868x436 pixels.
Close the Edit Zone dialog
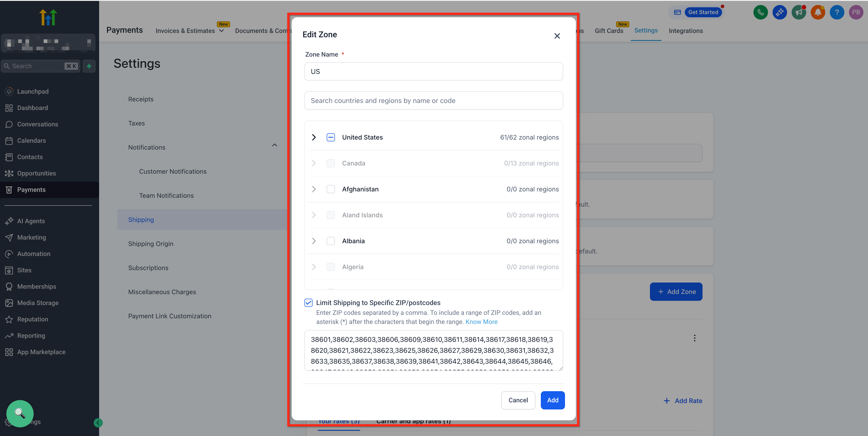coord(557,36)
